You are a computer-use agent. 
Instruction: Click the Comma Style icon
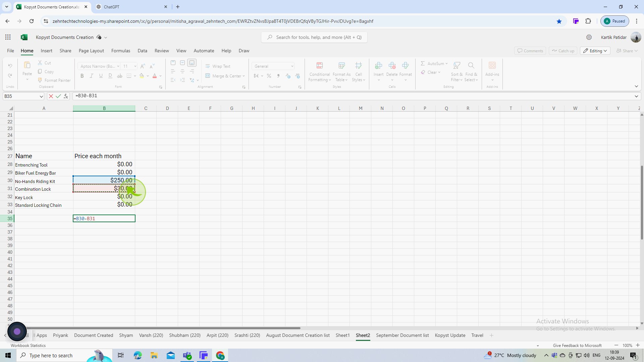278,76
